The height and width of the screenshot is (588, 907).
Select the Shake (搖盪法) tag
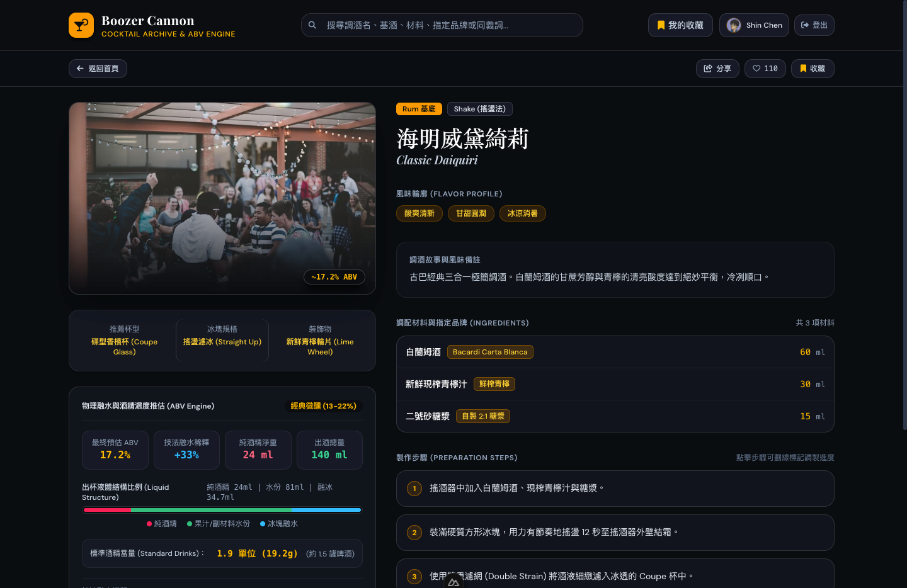(x=480, y=109)
